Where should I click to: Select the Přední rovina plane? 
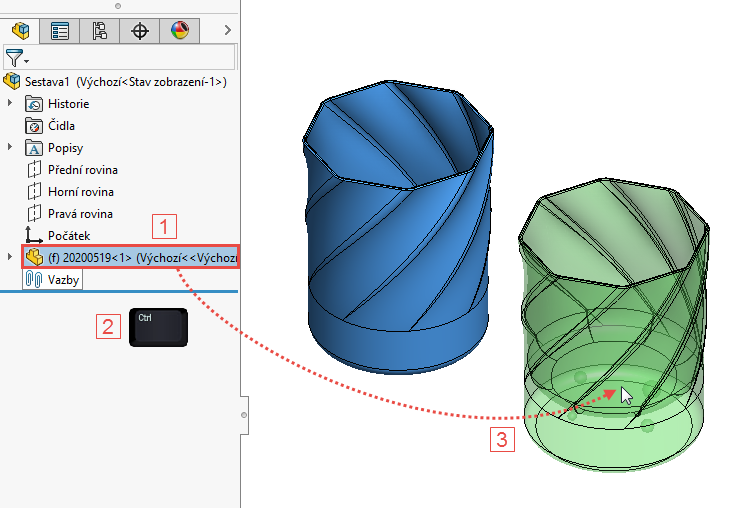coord(83,170)
